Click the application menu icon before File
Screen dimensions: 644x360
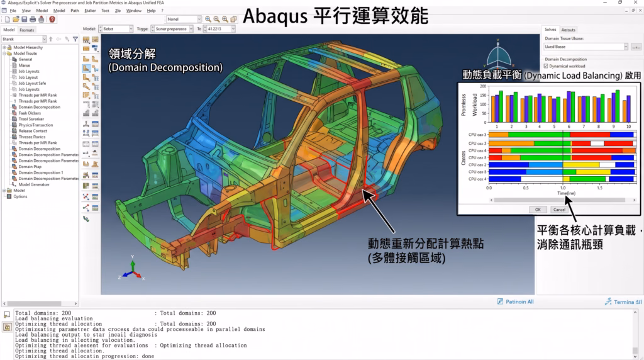tap(4, 11)
